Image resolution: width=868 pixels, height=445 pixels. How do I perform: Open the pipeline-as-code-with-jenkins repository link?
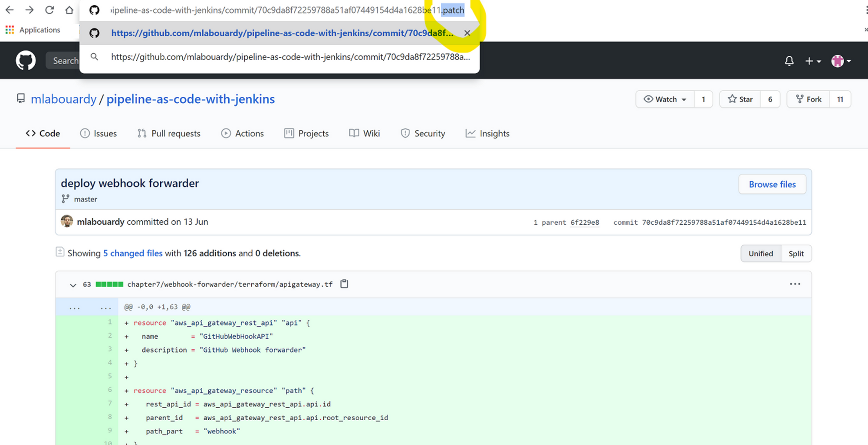(x=191, y=99)
